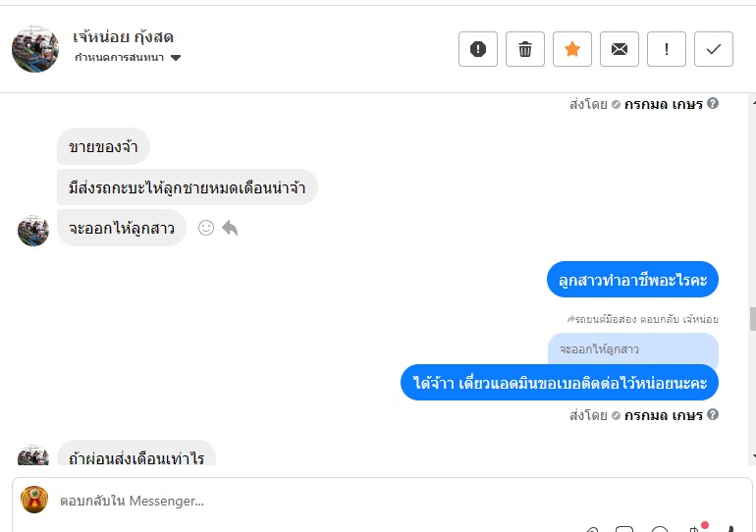The height and width of the screenshot is (532, 756).
Task: Click the reply field ตอบกลับใน Messenger
Action: 382,502
